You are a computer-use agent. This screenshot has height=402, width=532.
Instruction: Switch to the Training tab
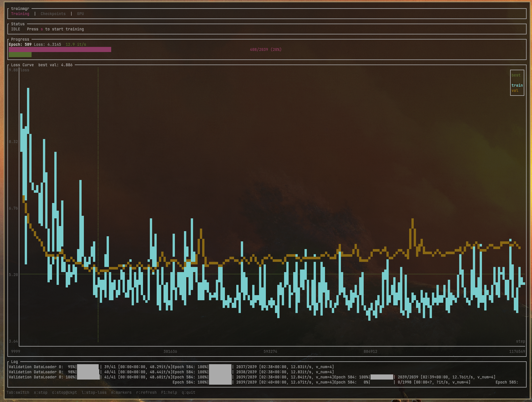coord(20,14)
